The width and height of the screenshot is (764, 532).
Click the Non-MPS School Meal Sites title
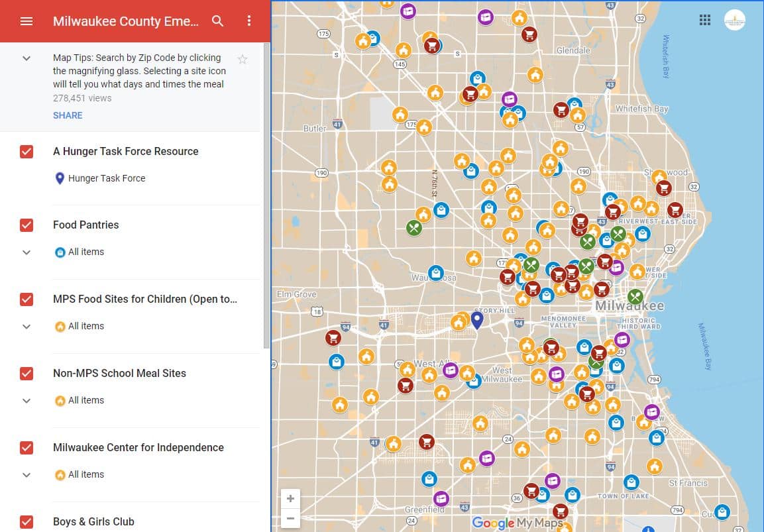pos(119,373)
